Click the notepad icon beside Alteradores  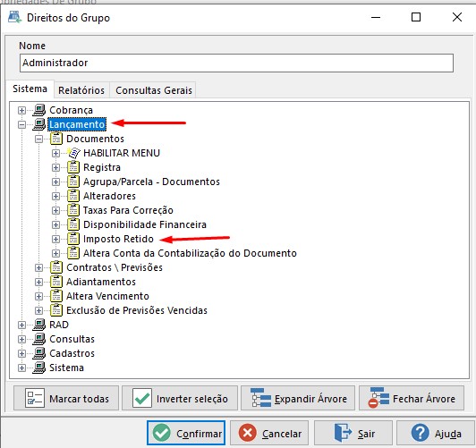[x=73, y=196]
